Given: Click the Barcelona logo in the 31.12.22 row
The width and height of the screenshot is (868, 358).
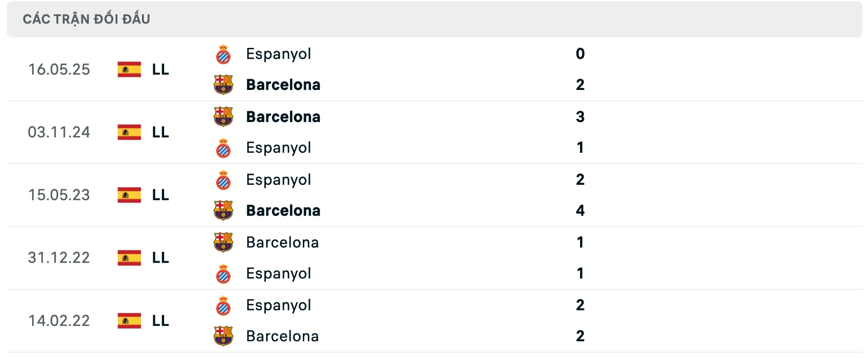Looking at the screenshot, I should [223, 242].
